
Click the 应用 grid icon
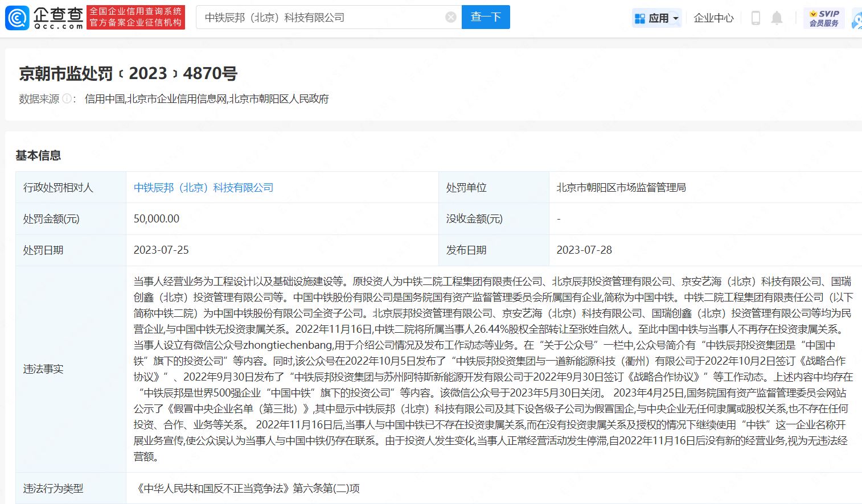640,18
